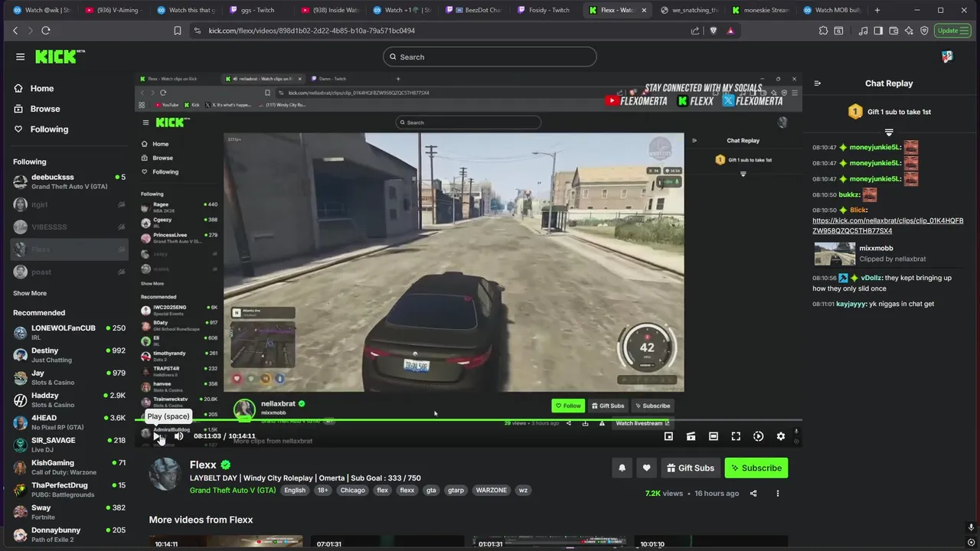Select the WARZONE tag

tap(492, 491)
